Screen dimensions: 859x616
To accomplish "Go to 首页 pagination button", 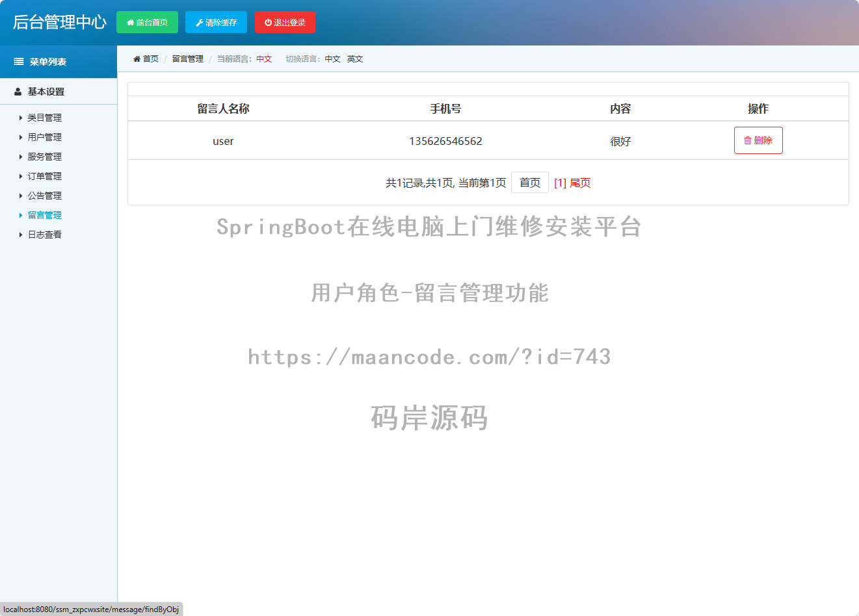I will coord(530,183).
